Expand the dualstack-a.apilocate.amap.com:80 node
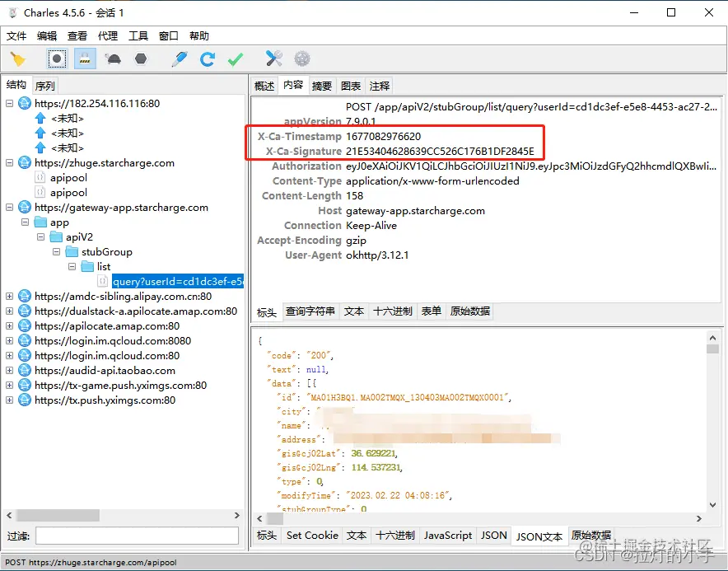This screenshot has width=728, height=571. pyautogui.click(x=9, y=311)
